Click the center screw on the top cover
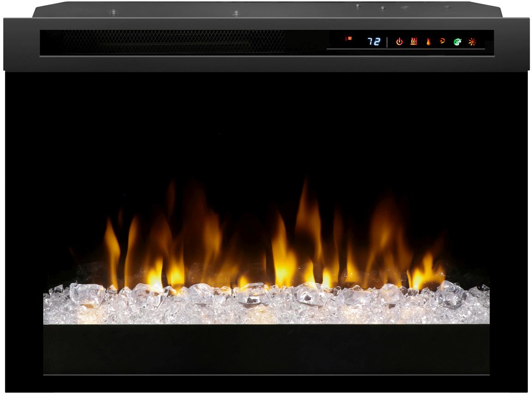532x395 pixels. [236, 13]
